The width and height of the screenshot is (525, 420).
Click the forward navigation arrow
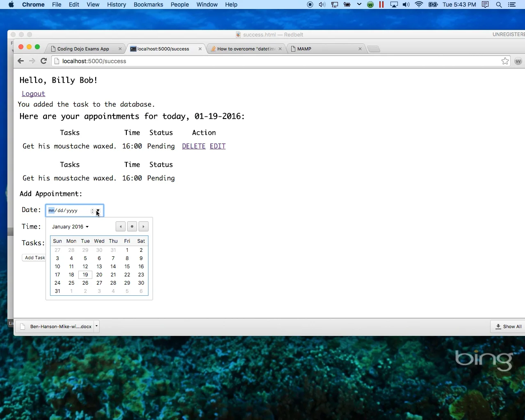click(x=32, y=61)
